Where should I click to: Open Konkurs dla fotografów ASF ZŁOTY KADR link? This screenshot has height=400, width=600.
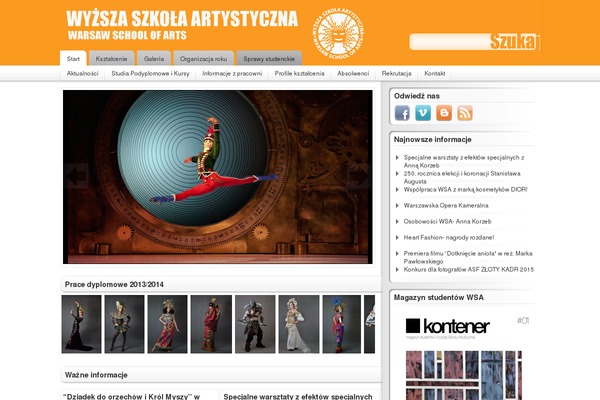click(469, 269)
